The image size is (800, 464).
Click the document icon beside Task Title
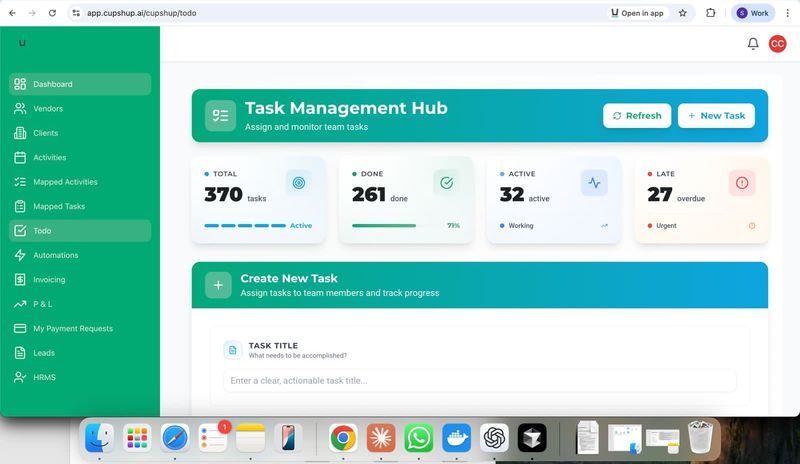[233, 350]
